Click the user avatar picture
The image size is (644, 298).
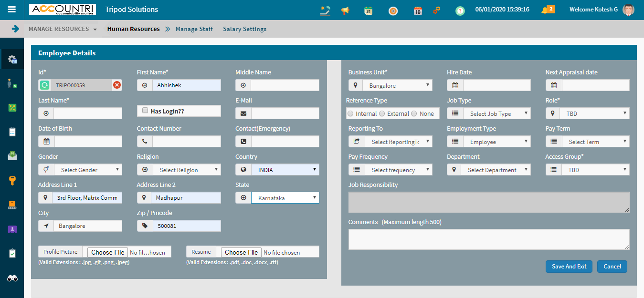click(629, 10)
